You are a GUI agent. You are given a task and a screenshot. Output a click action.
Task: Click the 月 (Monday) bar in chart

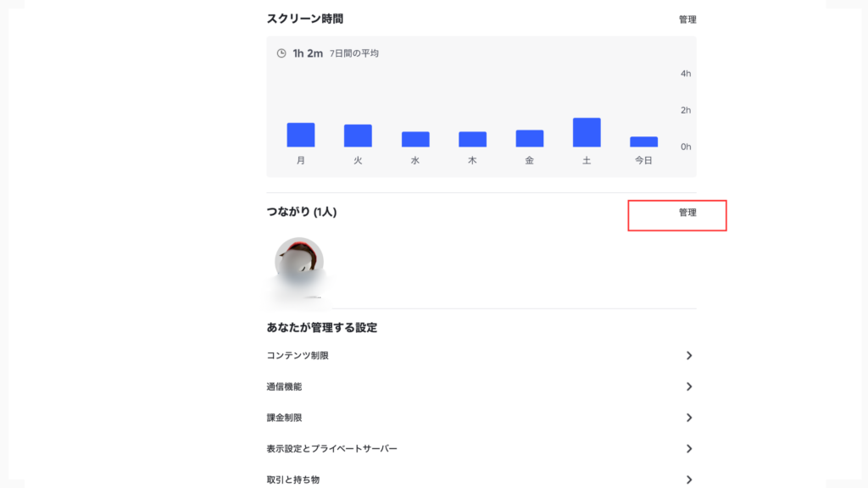(x=301, y=135)
